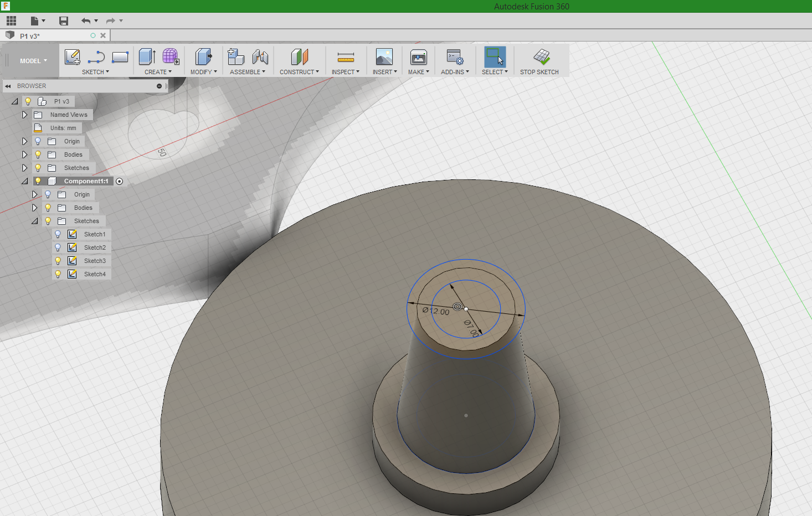Open the SELECT menu
This screenshot has height=516, width=812.
pyautogui.click(x=495, y=72)
